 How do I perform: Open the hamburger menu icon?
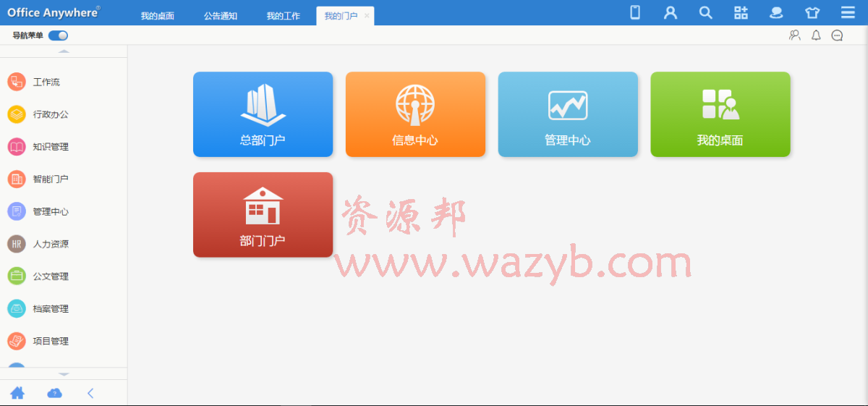tap(848, 12)
